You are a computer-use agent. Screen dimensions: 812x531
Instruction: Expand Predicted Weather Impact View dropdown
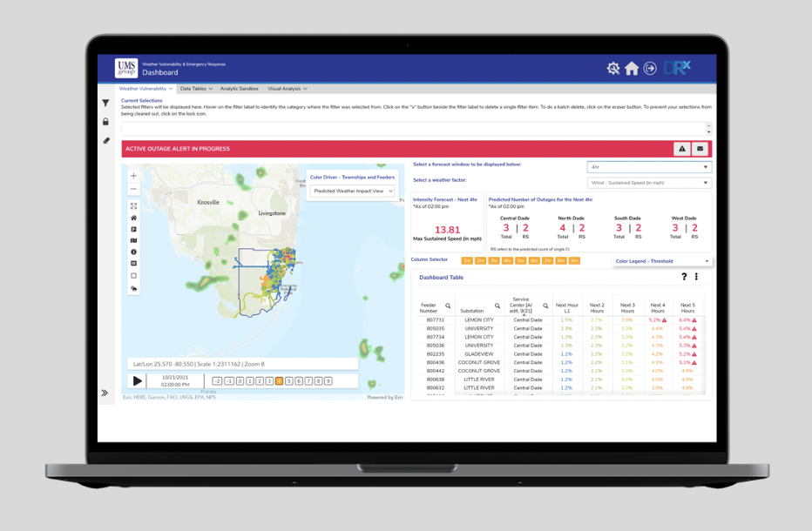(353, 191)
